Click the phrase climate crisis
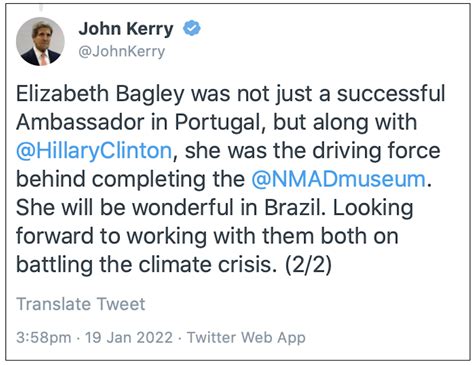474x365 pixels. pos(208,265)
